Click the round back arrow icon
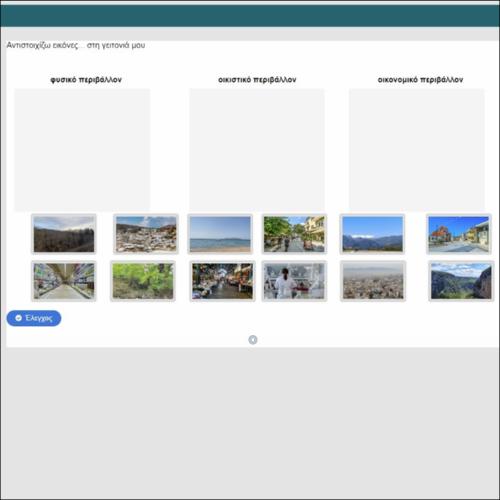 (x=253, y=339)
